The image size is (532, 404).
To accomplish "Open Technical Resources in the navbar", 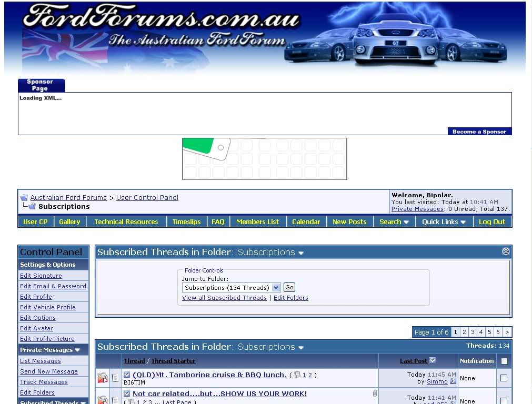I will (x=126, y=222).
